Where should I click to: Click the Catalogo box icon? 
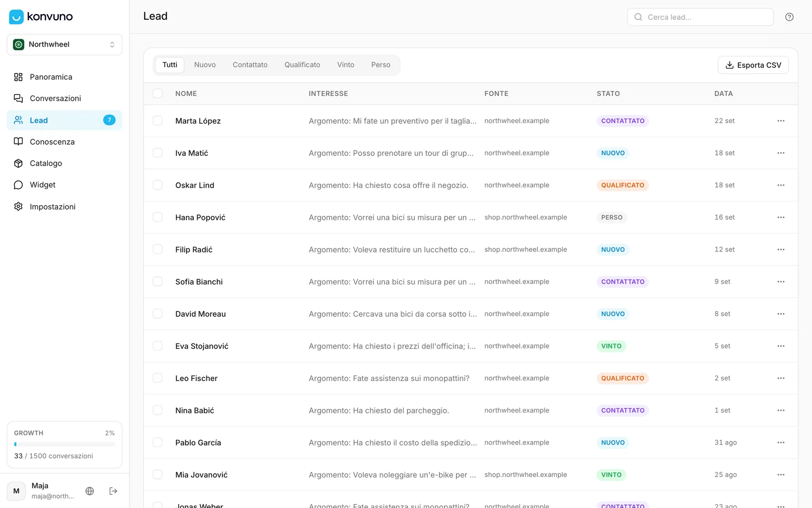[18, 164]
